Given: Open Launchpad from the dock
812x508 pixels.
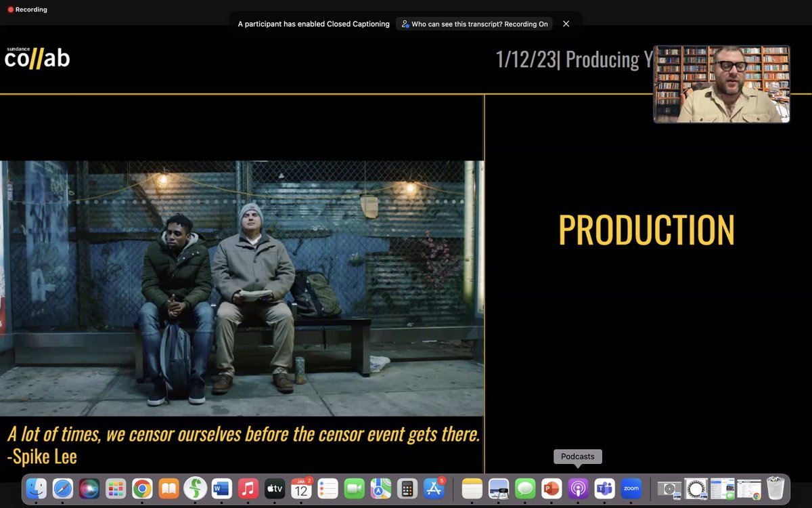Looking at the screenshot, I should point(116,488).
